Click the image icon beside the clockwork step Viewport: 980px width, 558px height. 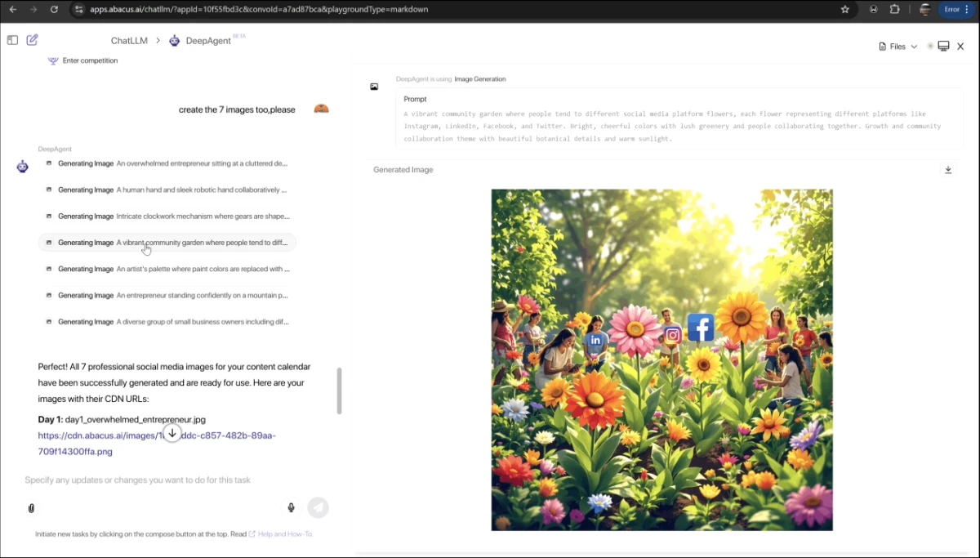pyautogui.click(x=49, y=217)
